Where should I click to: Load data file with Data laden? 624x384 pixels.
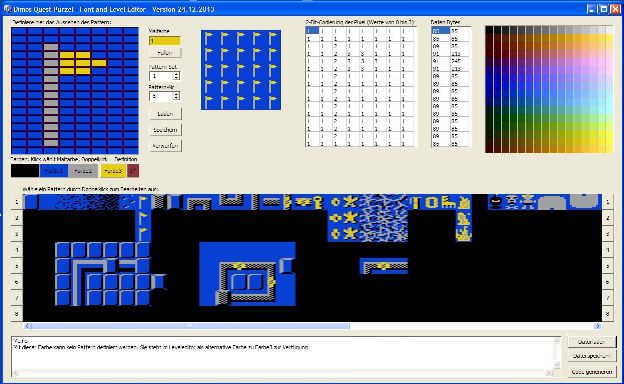coord(592,341)
